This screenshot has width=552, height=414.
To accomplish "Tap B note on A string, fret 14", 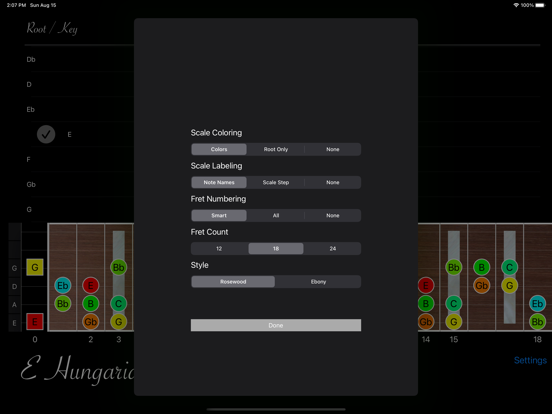I will pyautogui.click(x=426, y=303).
